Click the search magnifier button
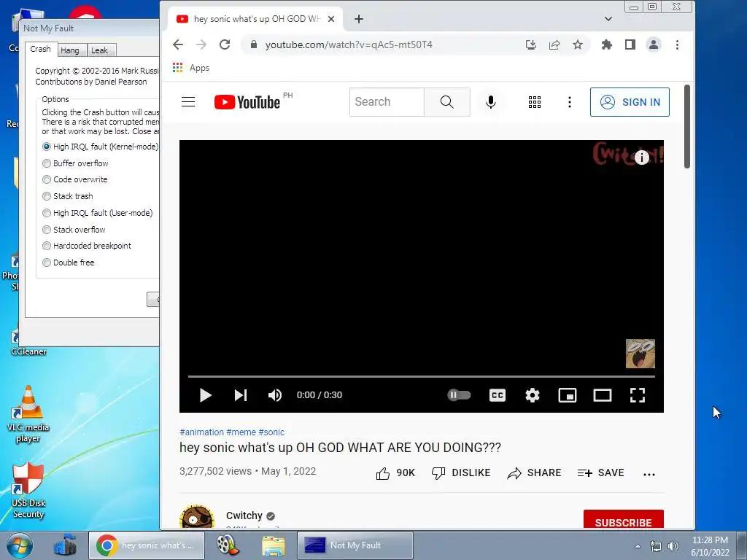 (x=447, y=102)
